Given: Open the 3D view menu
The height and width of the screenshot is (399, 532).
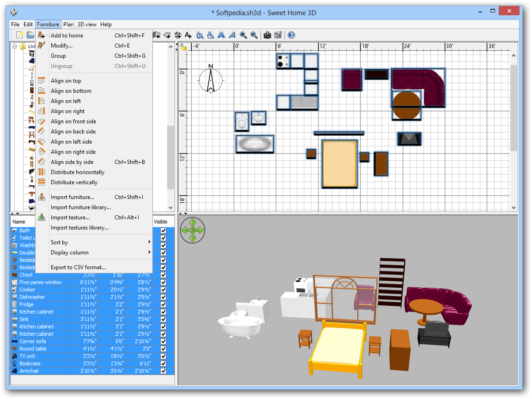Looking at the screenshot, I should coord(87,24).
